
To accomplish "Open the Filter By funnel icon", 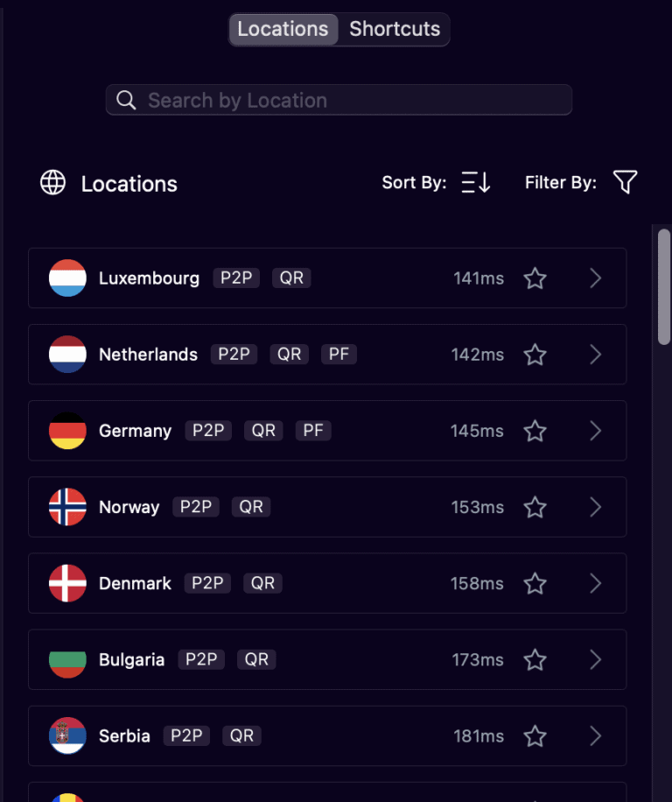I will (625, 182).
